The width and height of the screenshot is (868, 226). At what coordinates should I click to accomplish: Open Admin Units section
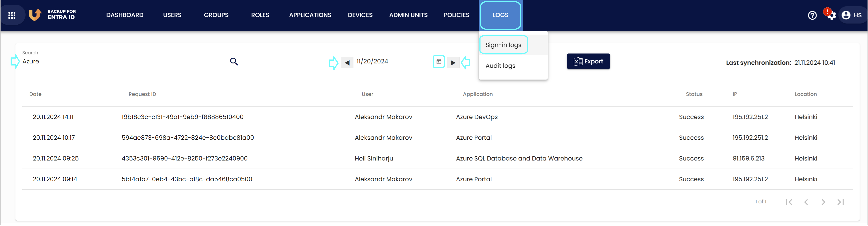(x=408, y=15)
